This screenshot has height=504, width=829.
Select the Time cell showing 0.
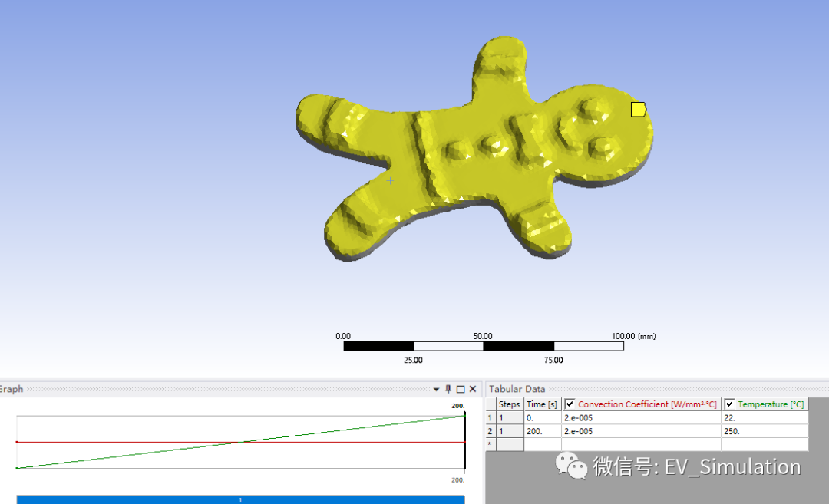click(543, 418)
